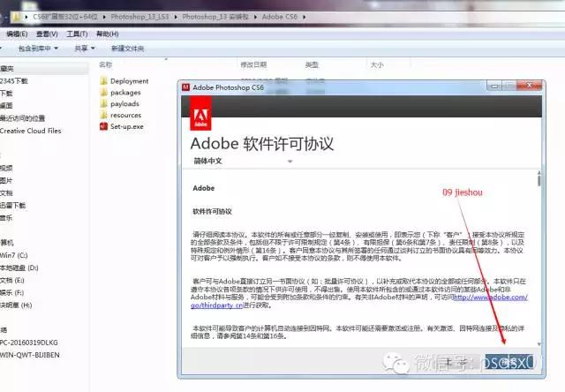The height and width of the screenshot is (392, 565).
Task: Select 2345下载 in the sidebar
Action: click(x=14, y=80)
